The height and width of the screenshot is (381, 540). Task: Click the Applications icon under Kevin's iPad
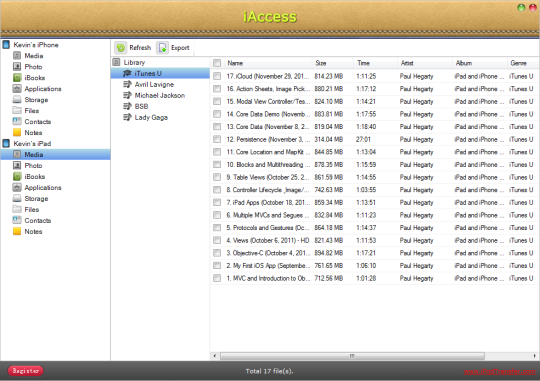[17, 187]
